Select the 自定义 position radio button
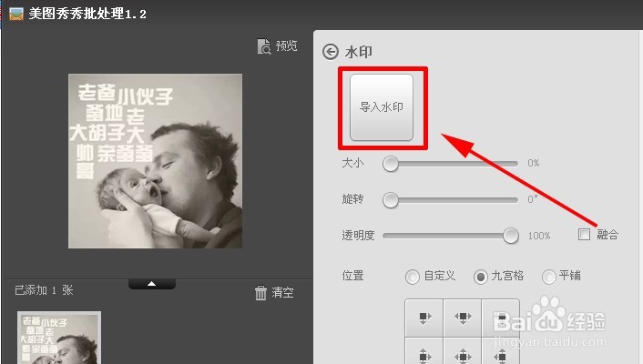This screenshot has height=364, width=643. (413, 277)
